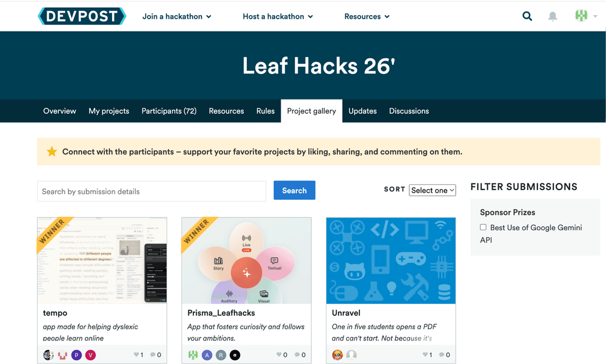Click the black avatar on Prisma_Leafhacks
This screenshot has width=606, height=364.
[235, 355]
